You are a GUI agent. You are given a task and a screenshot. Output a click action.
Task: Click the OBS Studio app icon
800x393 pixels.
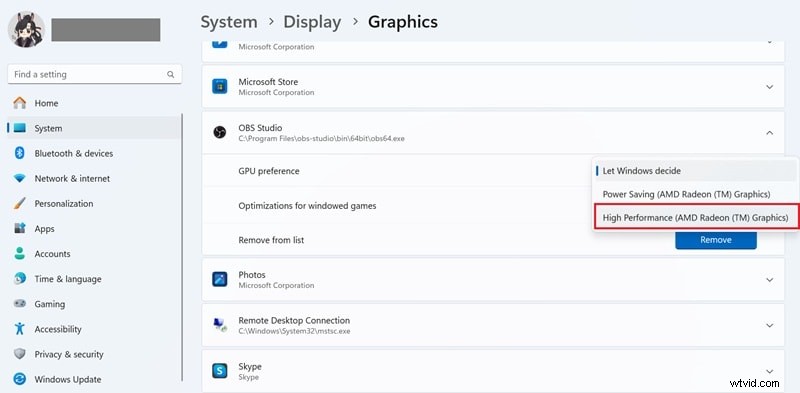pos(219,133)
